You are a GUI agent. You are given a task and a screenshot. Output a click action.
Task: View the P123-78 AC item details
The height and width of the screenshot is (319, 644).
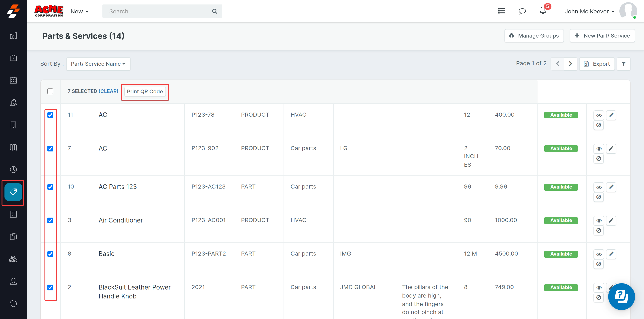[599, 115]
